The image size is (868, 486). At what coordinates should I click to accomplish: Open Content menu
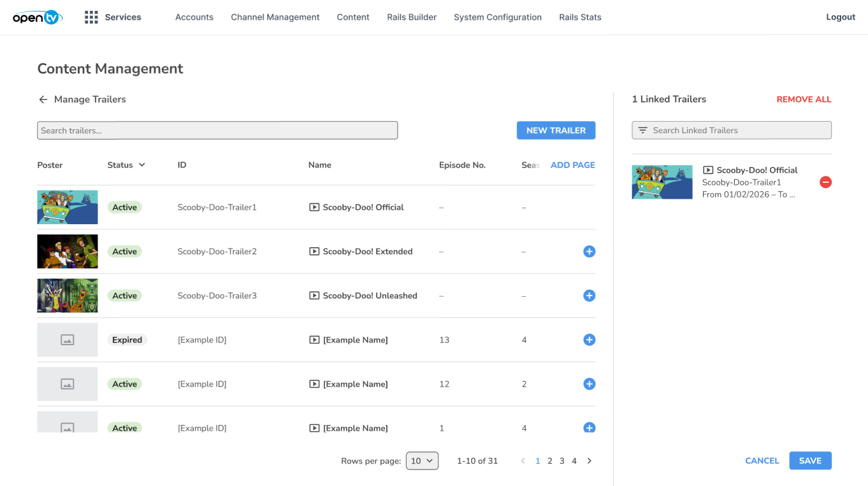coord(353,17)
